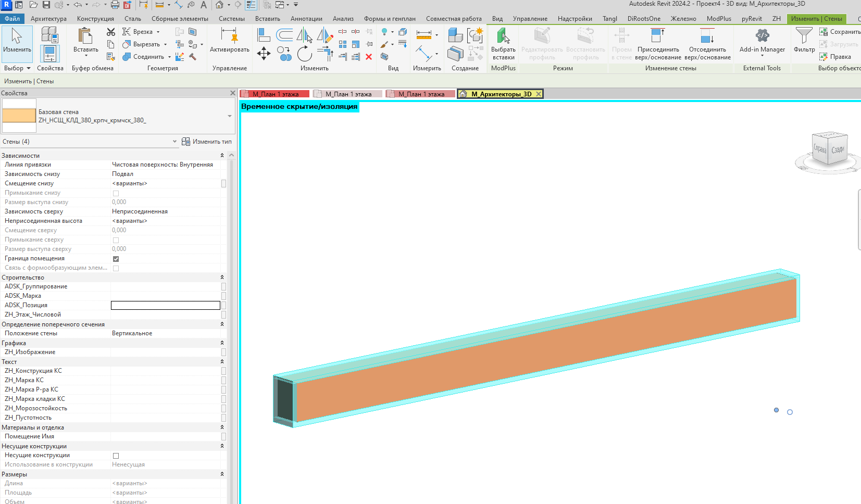
Task: Click the Cut scissors icon in clipboard panel
Action: pyautogui.click(x=111, y=32)
